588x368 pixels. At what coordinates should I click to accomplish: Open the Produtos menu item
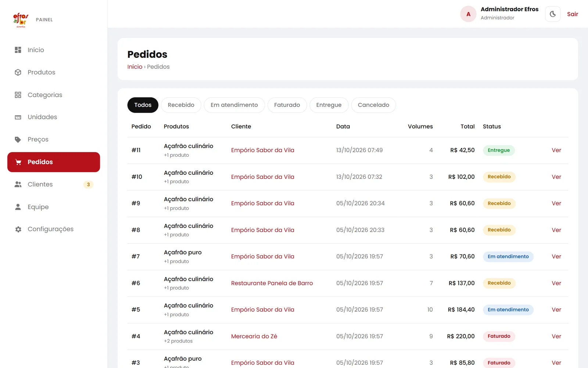54,72
